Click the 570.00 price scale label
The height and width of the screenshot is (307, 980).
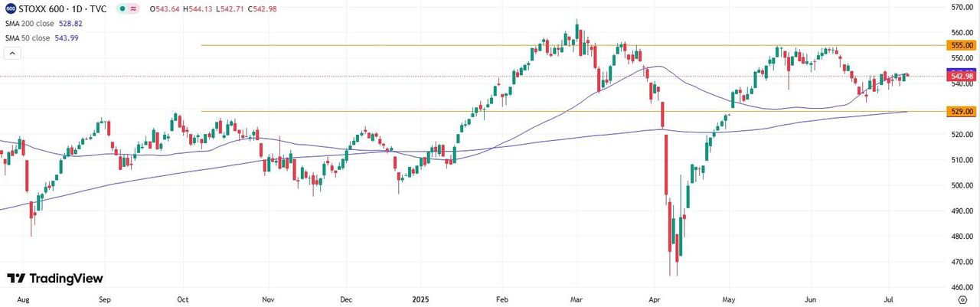pyautogui.click(x=961, y=8)
